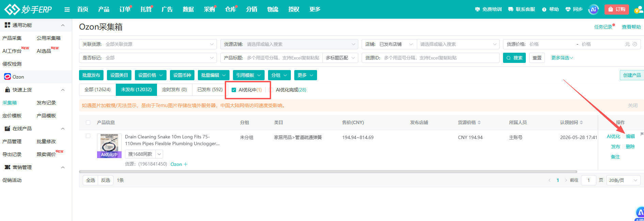Viewport: 644px width, 221px height.
Task: Open the 引用模板 dropdown button
Action: (x=249, y=75)
